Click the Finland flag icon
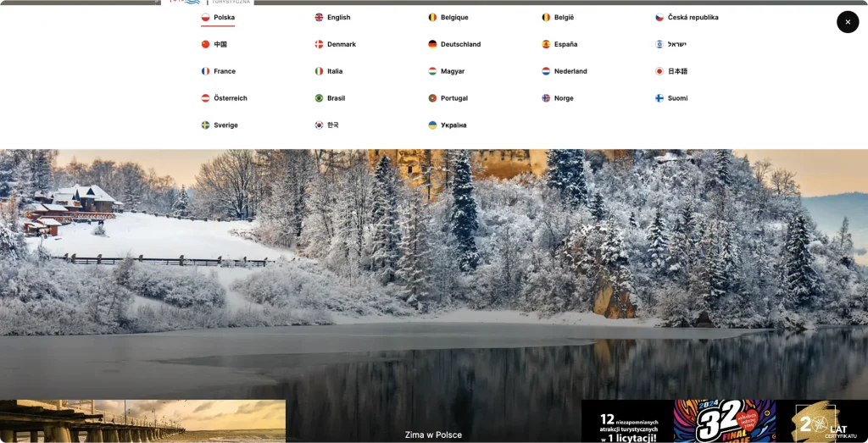The height and width of the screenshot is (443, 868). (659, 98)
